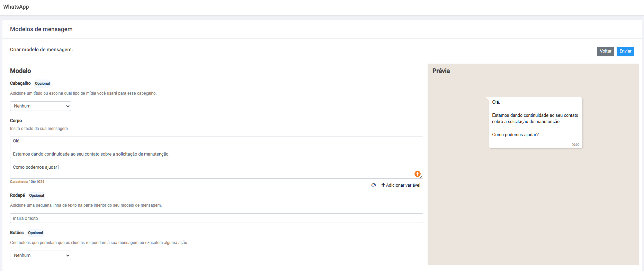
Task: Click the Cabeçalho dropdown arrow
Action: (68, 106)
